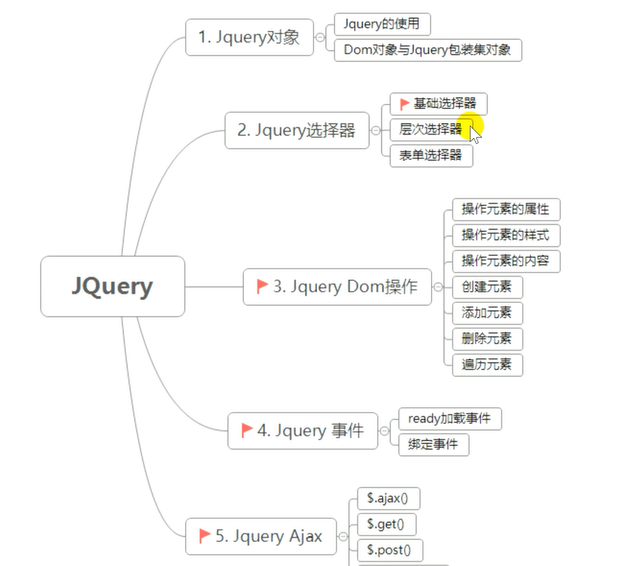Screen dimensions: 626x566
Task: Collapse the 5. Jquery Ajax branch
Action: coord(343,536)
